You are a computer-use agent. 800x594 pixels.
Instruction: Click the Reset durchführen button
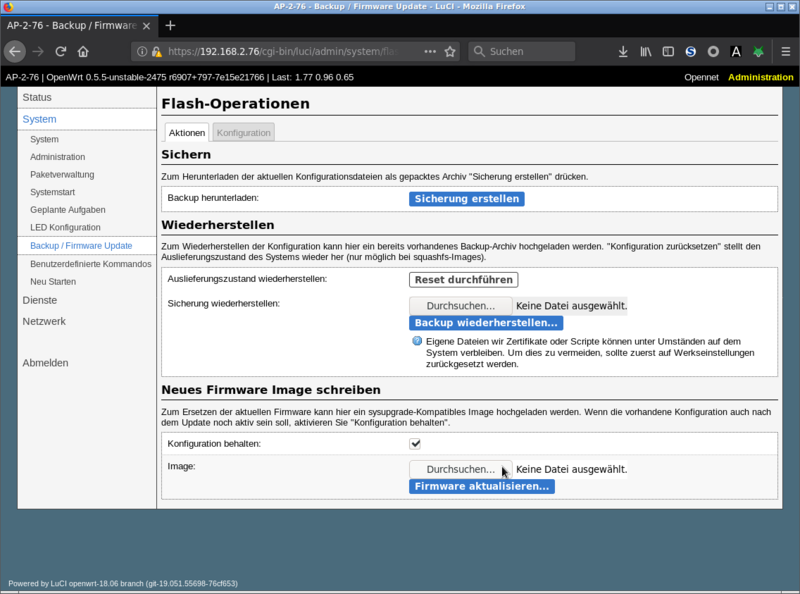click(463, 280)
